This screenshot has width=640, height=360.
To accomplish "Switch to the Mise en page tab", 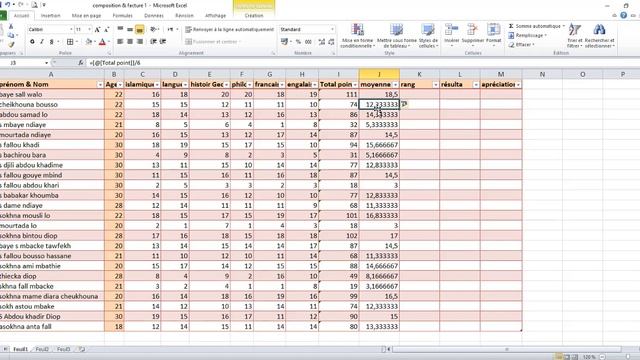I will click(x=87, y=16).
